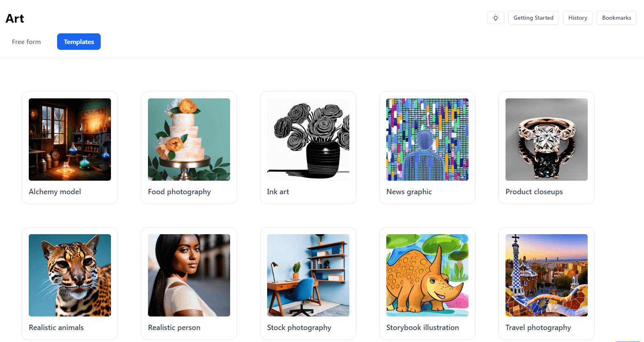Viewport: 644px width, 342px height.
Task: Open the Getting Started guide
Action: (x=533, y=18)
